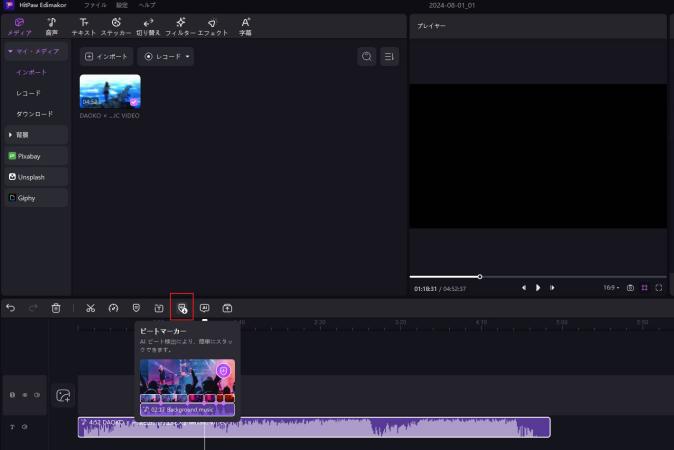Click the undo arrow
The image size is (674, 450).
(10, 308)
